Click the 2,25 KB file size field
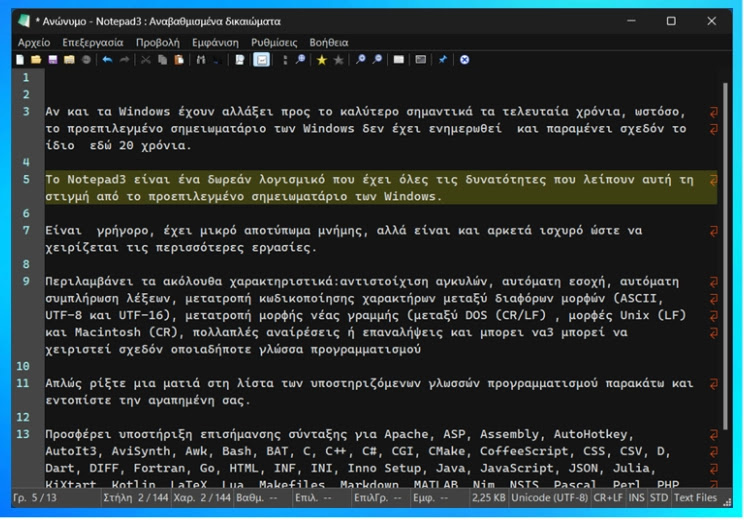Image resolution: width=744 pixels, height=520 pixels. pyautogui.click(x=488, y=498)
